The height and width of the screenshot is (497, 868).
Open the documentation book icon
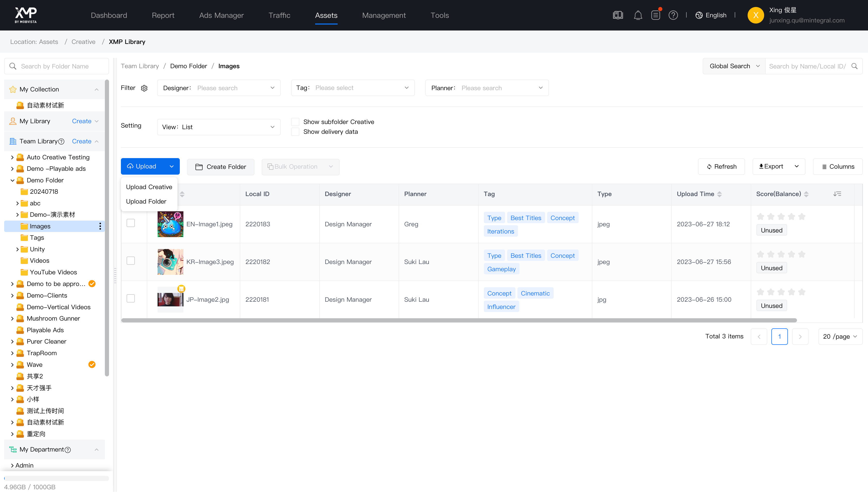tap(618, 15)
